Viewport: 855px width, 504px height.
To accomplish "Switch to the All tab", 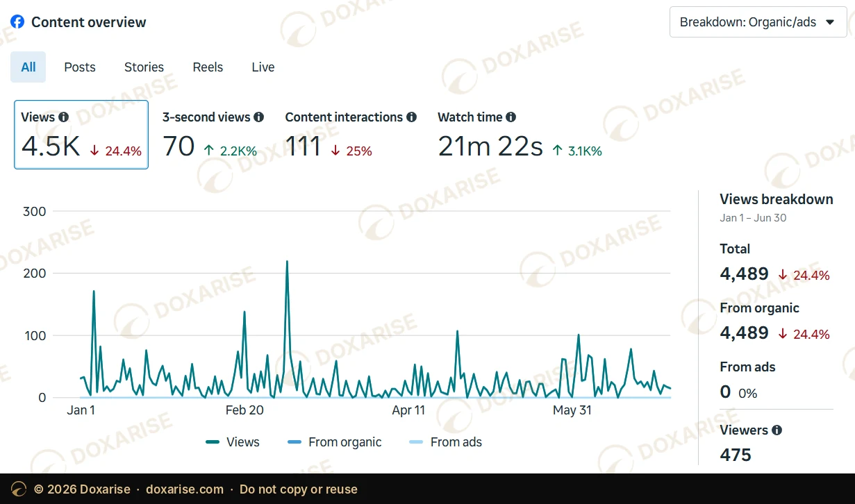I will click(x=28, y=67).
